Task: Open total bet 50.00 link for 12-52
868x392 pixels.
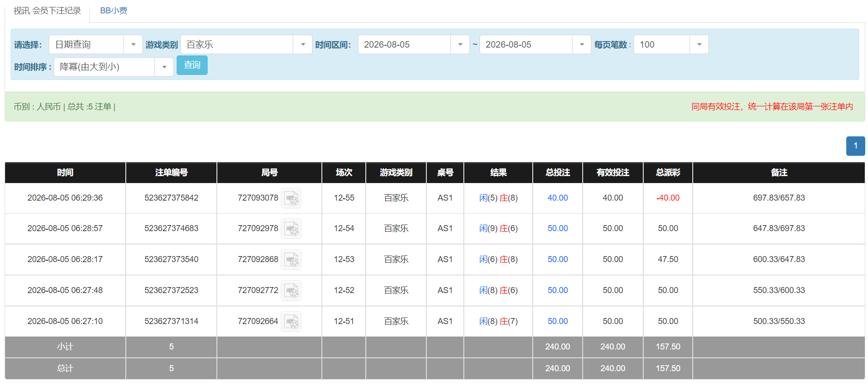Action: (558, 290)
